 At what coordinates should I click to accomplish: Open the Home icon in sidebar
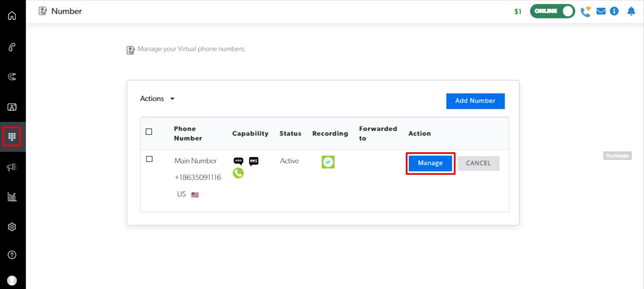pos(12,16)
